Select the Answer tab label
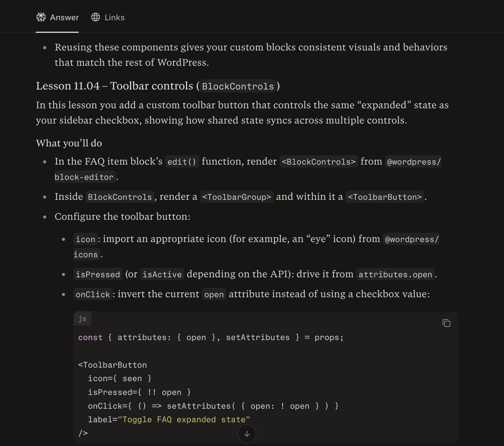504x446 pixels. click(64, 18)
